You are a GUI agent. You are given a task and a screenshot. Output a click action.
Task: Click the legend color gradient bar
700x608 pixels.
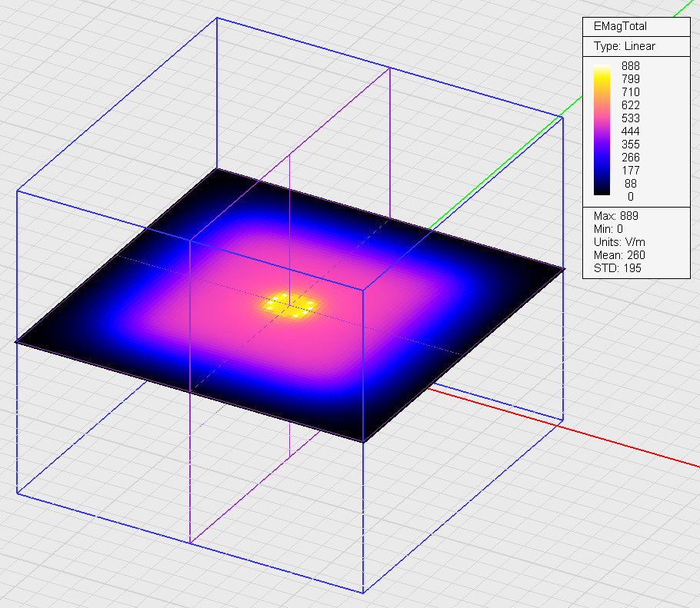(602, 131)
